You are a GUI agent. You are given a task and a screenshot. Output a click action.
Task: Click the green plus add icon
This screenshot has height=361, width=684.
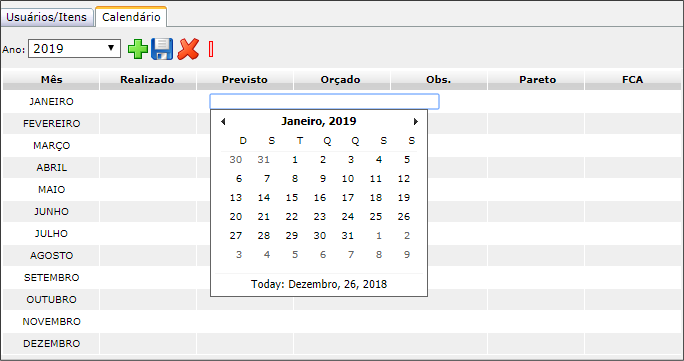pos(137,49)
